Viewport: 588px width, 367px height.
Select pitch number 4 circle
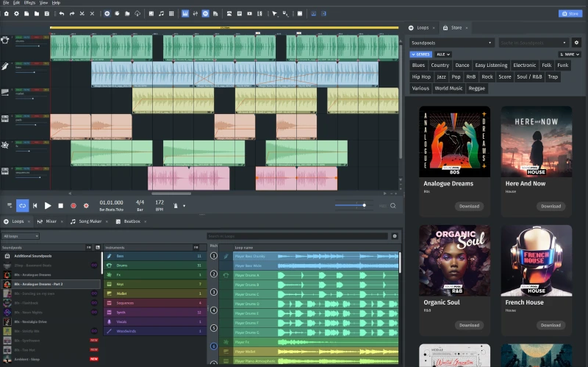pyautogui.click(x=214, y=310)
